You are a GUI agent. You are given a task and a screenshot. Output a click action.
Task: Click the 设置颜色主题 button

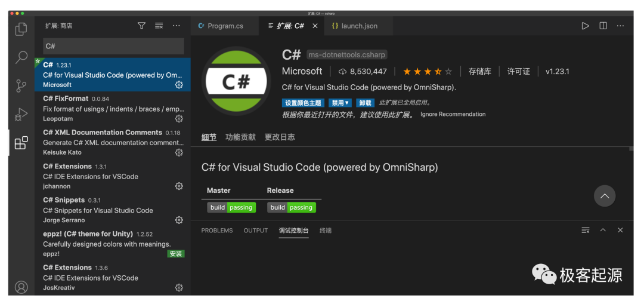(304, 103)
